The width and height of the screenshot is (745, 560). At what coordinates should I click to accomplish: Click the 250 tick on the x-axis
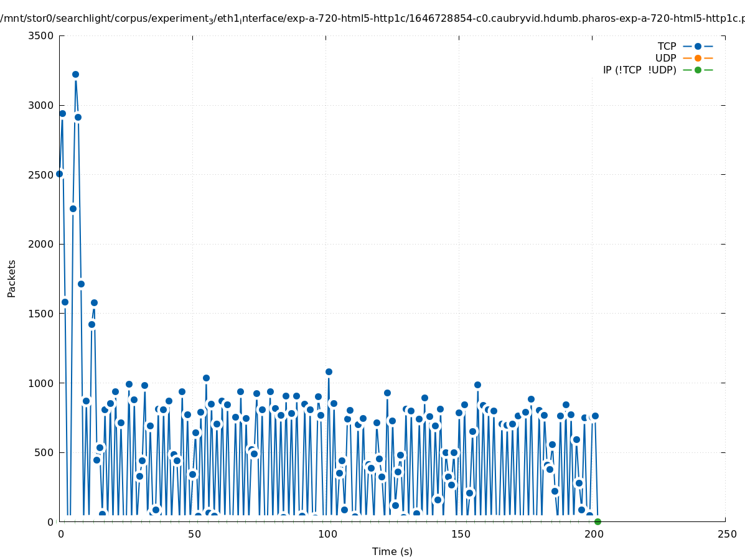click(726, 534)
